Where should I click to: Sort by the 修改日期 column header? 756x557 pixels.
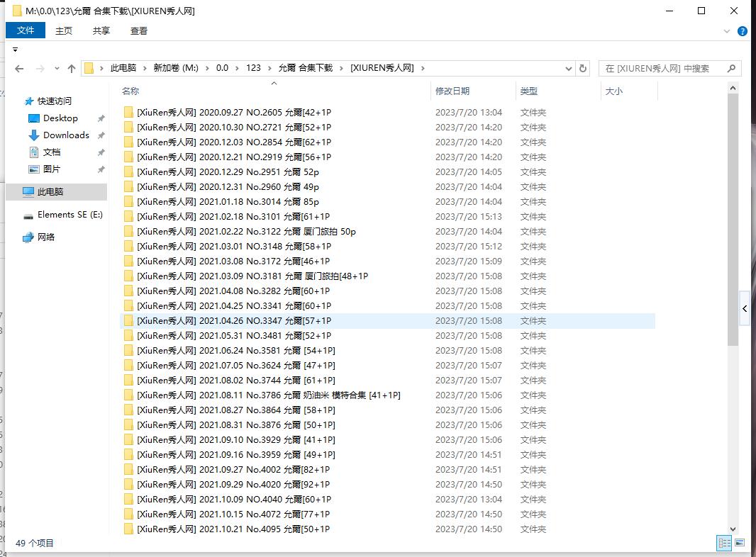point(452,91)
